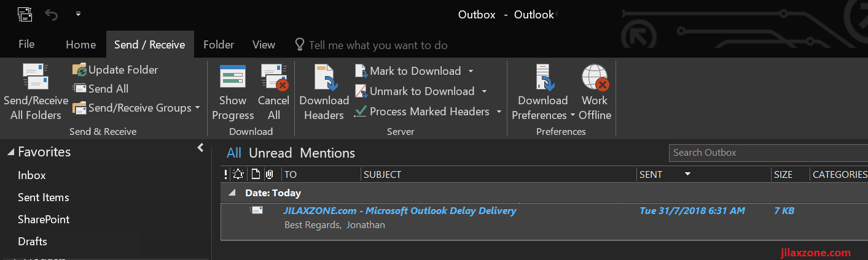Open the Inbox folder

click(x=32, y=175)
